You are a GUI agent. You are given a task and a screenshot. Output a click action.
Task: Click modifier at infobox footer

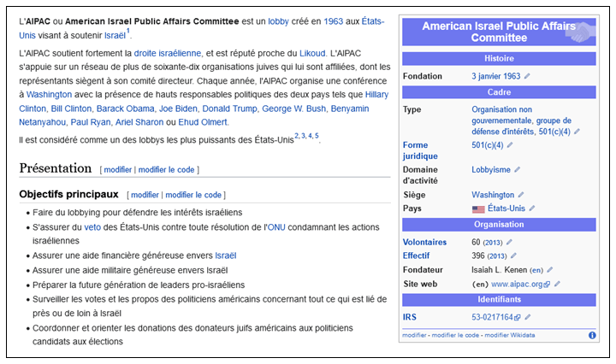click(414, 335)
